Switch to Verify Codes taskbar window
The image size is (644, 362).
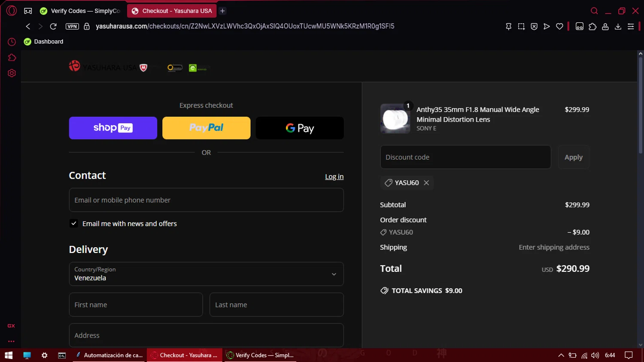(x=260, y=355)
